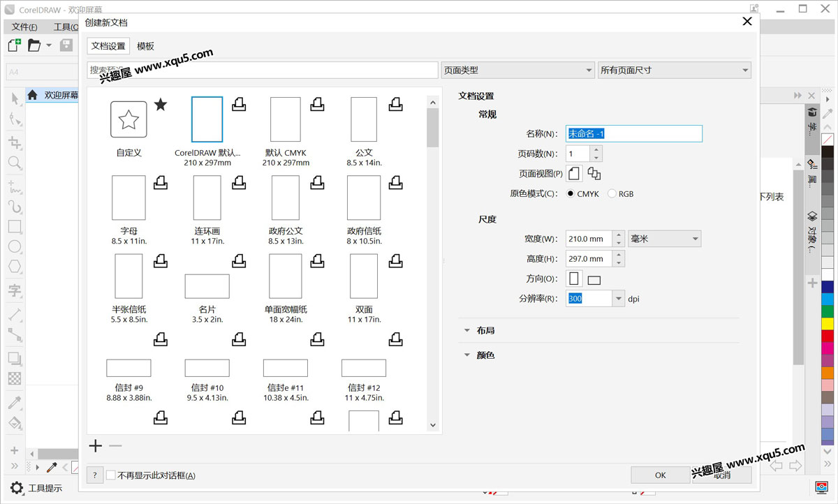Close the 创建新文档 dialog
The height and width of the screenshot is (504, 838).
click(x=747, y=22)
